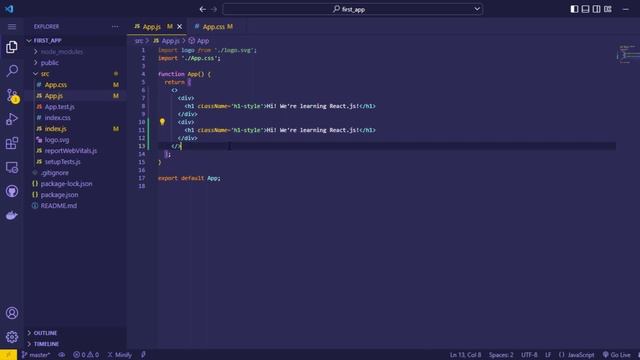Open App.test.js in the explorer
640x360 pixels.
pyautogui.click(x=60, y=107)
